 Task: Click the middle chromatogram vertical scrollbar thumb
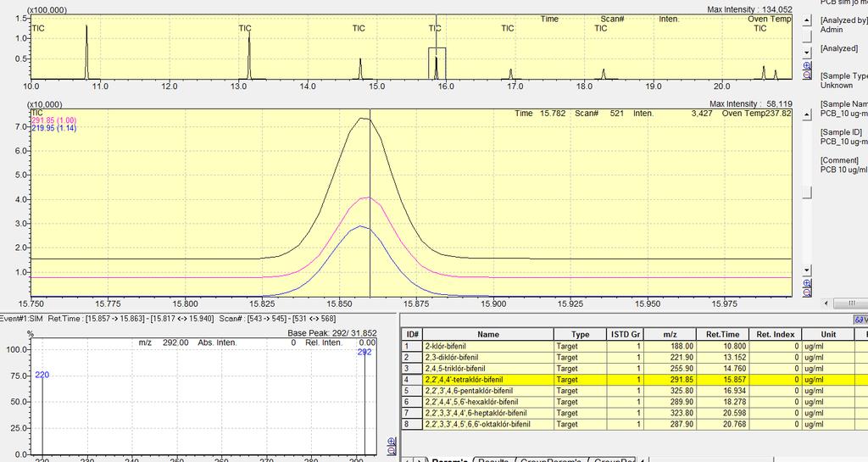(x=807, y=192)
